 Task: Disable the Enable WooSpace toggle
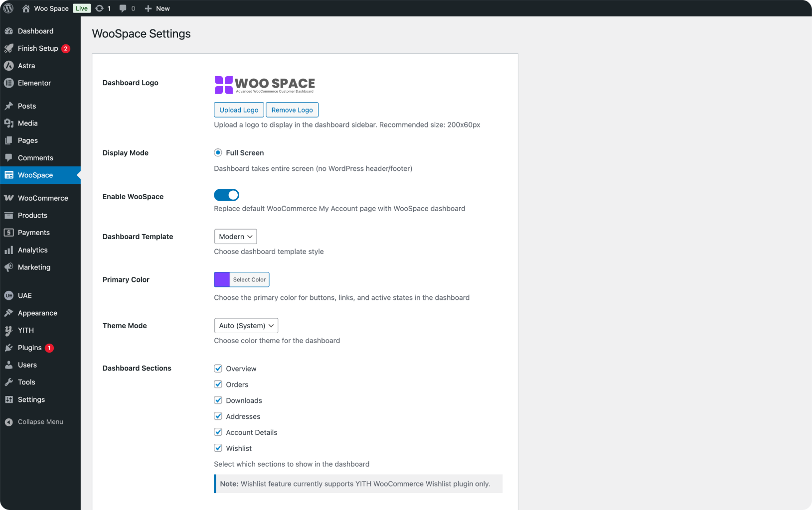(x=226, y=195)
